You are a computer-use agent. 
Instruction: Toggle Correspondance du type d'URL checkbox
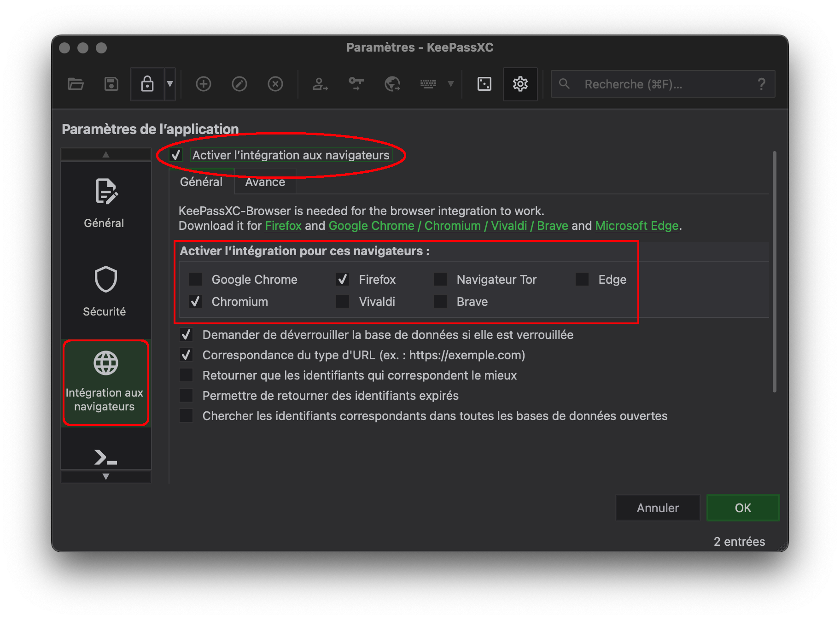(x=186, y=355)
